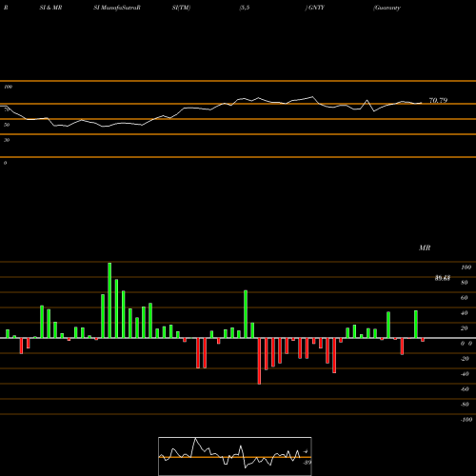
Task: Click the 60 label on the MR axis
Action: (x=465, y=298)
